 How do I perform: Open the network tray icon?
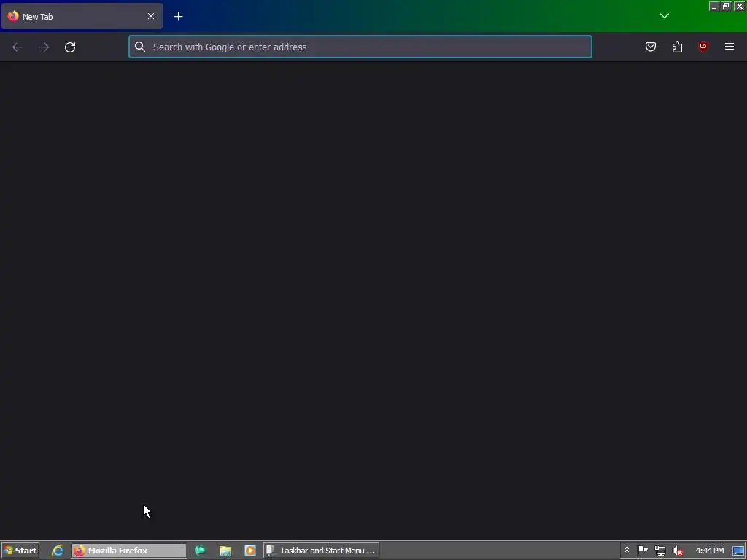coord(659,551)
